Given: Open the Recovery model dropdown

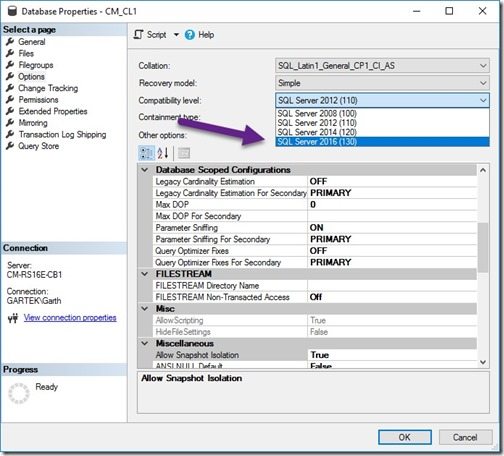Looking at the screenshot, I should [x=382, y=83].
